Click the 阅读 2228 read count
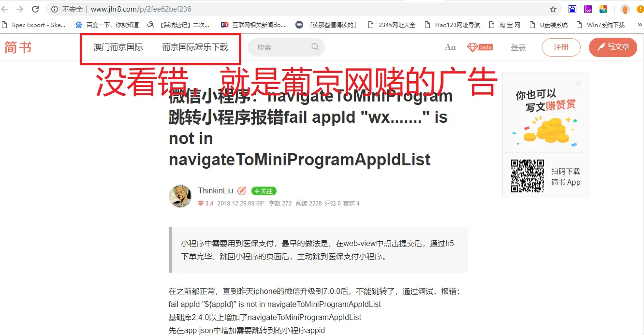 pos(308,204)
